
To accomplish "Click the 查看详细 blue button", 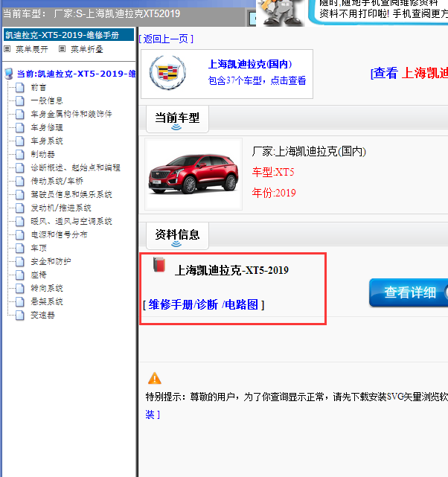I will pos(409,292).
